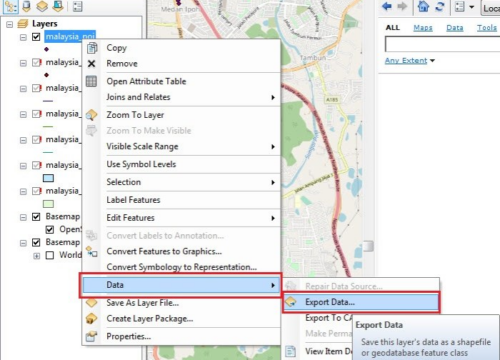Viewport: 500px width, 360px height.
Task: Open layer Properties from context menu
Action: [x=129, y=336]
